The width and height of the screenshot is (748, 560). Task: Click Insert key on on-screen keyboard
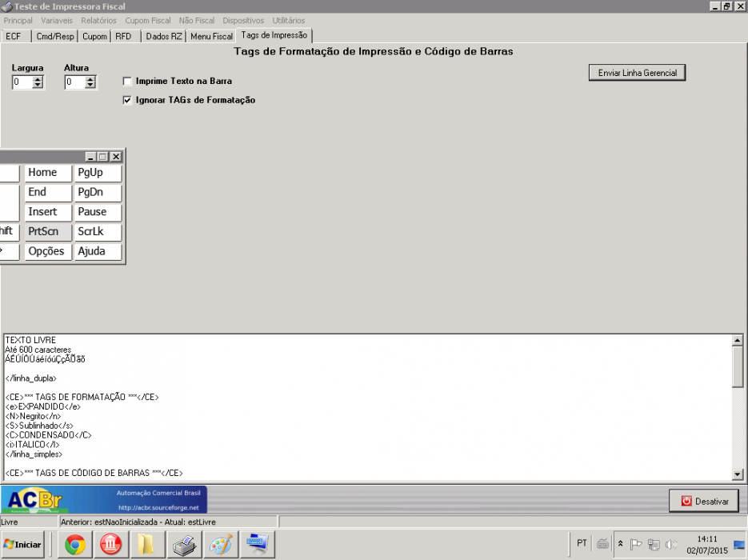[x=48, y=212]
